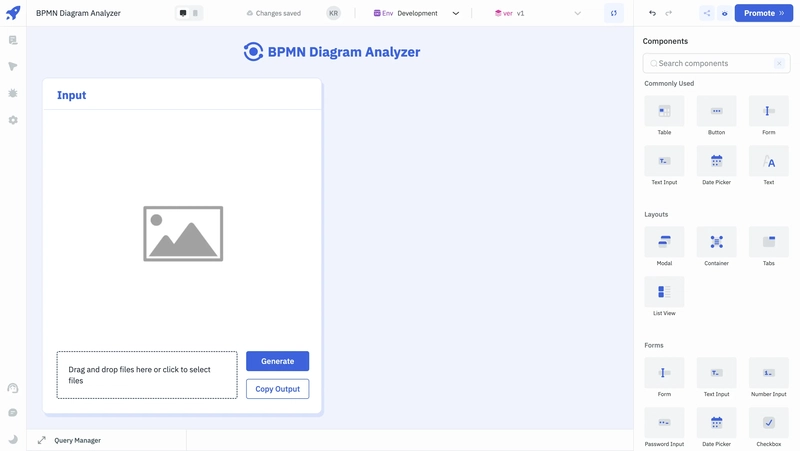This screenshot has height=451, width=800.
Task: Select the Container layout component
Action: pos(716,246)
